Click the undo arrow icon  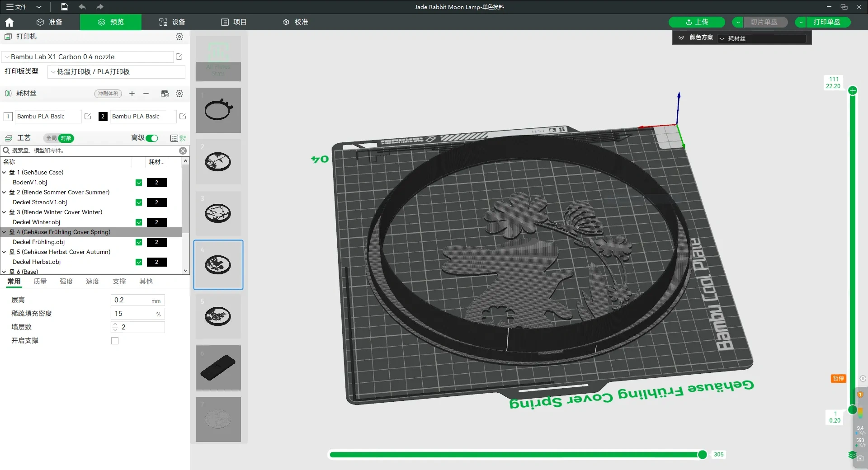point(82,7)
